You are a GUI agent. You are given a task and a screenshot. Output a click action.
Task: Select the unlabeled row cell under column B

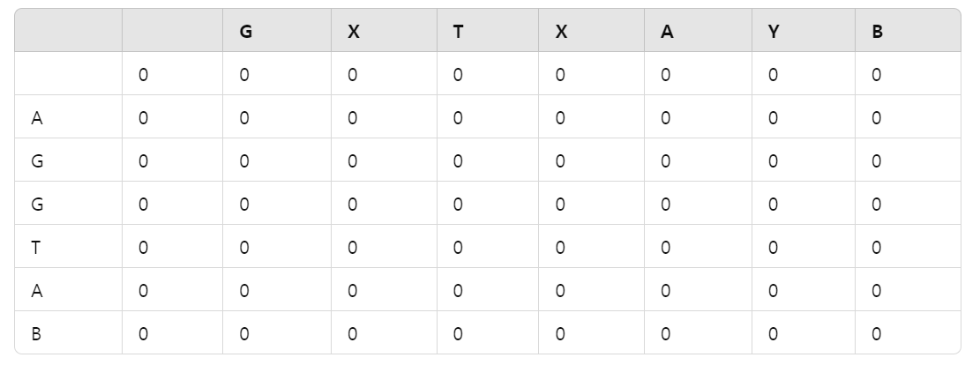[909, 74]
